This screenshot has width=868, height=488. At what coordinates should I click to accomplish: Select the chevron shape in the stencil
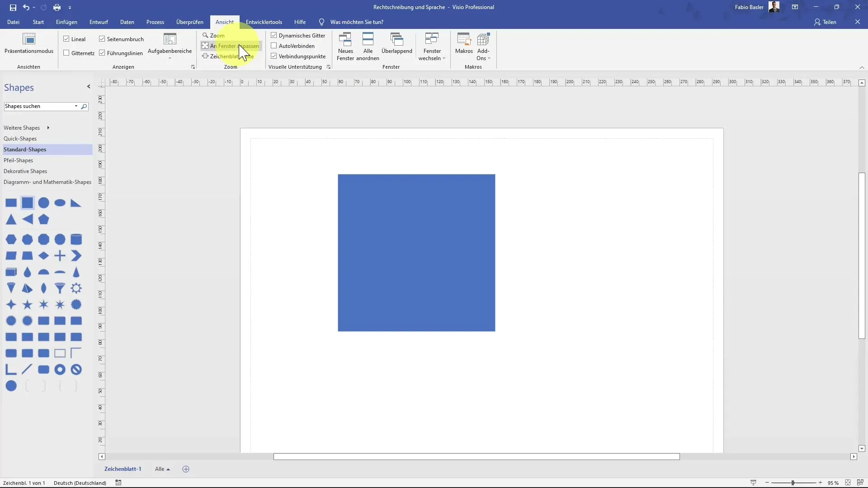(x=76, y=256)
